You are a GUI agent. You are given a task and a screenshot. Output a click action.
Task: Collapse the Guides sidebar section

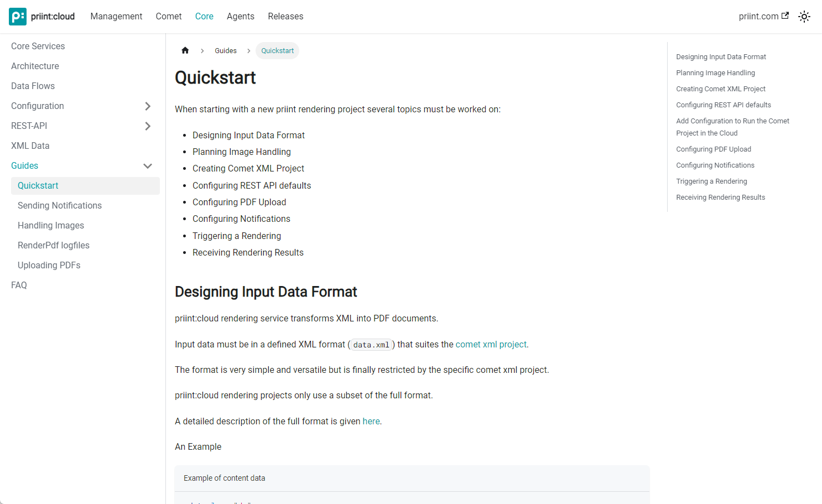[x=148, y=166]
